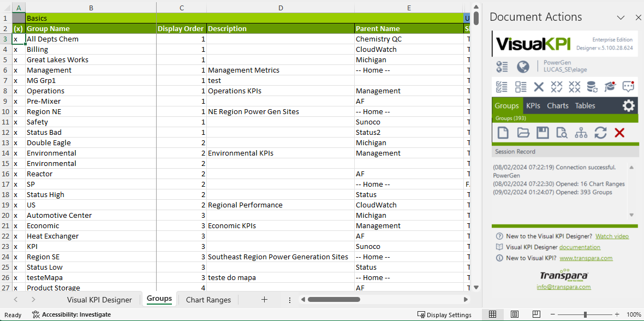Image resolution: width=644 pixels, height=321 pixels.
Task: Open groups using the folder icon
Action: 523,132
